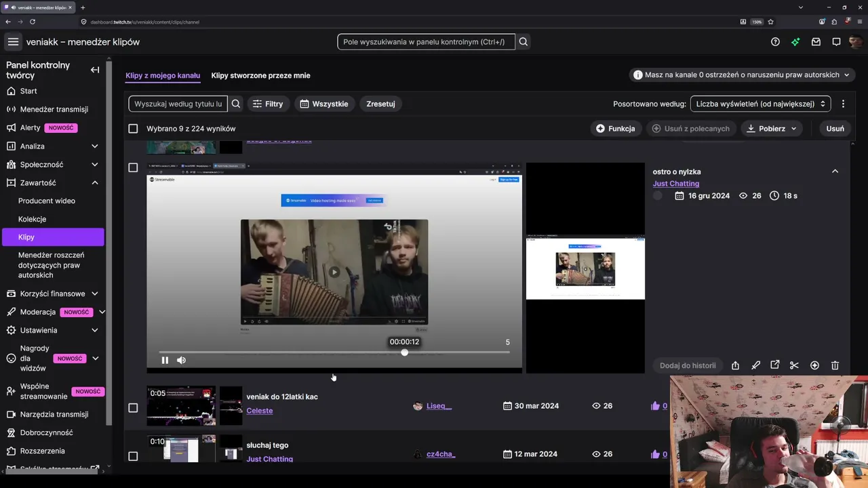868x488 pixels.
Task: Open Narzędzia transmisji in sidebar
Action: [53, 414]
